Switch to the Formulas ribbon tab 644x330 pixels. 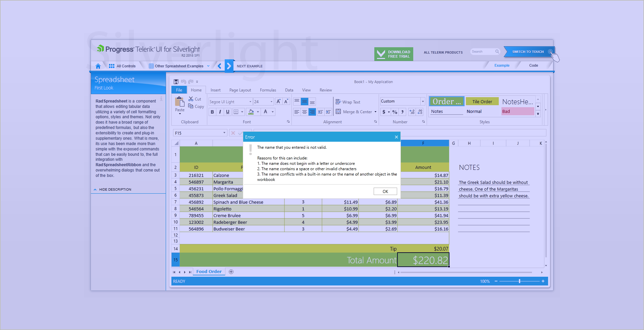coord(268,90)
